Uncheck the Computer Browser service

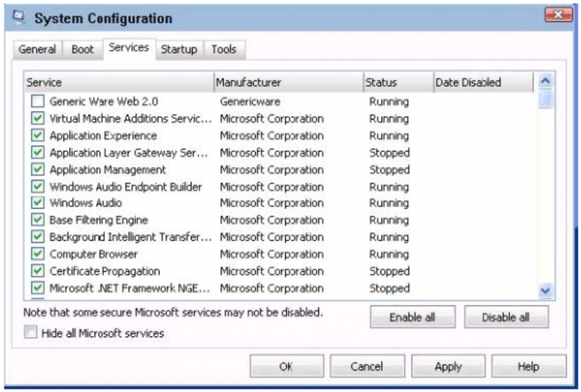38,254
